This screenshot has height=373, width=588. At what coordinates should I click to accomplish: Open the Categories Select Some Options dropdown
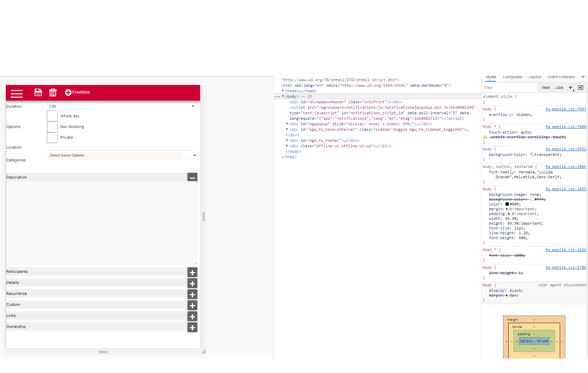point(122,155)
